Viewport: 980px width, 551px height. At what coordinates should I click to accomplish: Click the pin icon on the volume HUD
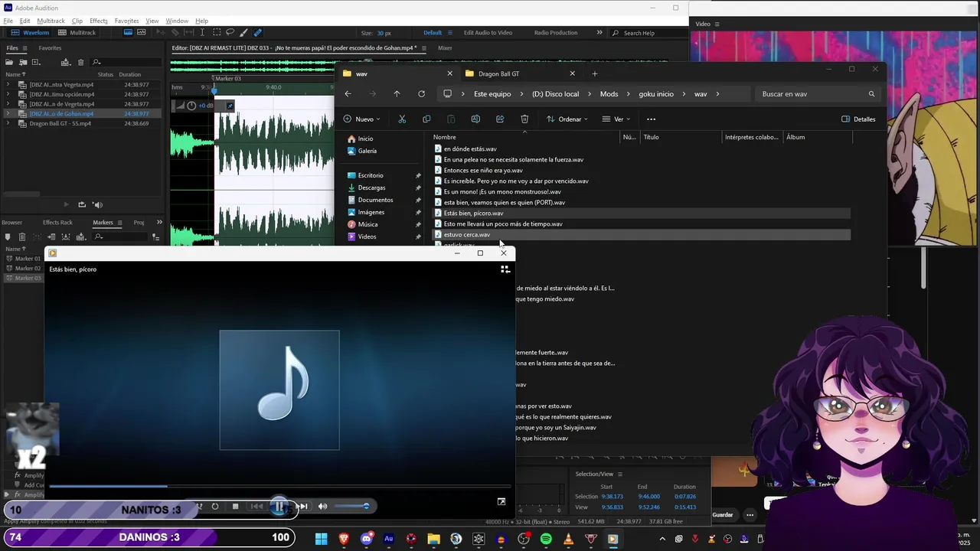[x=230, y=106]
